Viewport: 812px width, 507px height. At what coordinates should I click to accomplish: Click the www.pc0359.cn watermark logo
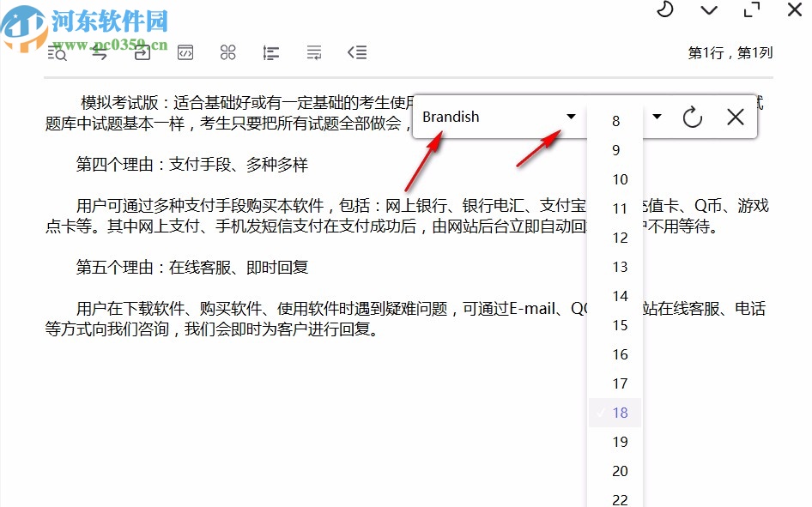23,23
